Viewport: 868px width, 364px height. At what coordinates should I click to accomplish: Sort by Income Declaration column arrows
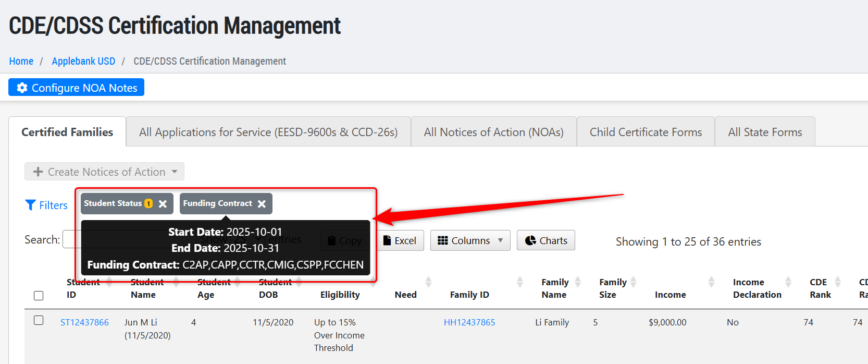pos(788,282)
